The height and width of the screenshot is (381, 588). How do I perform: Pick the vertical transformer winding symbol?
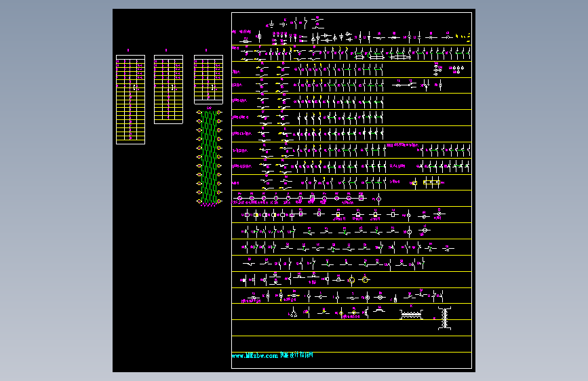445,319
